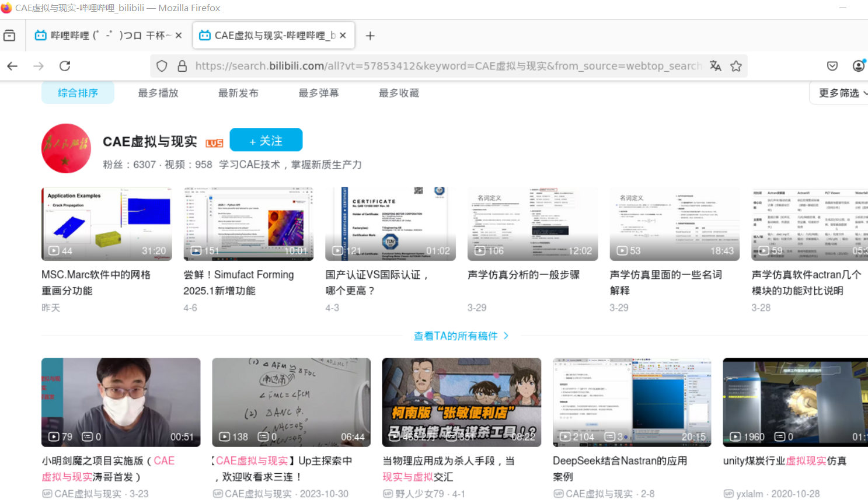Click the chevron after 查看TA的所有稿件

coord(506,336)
